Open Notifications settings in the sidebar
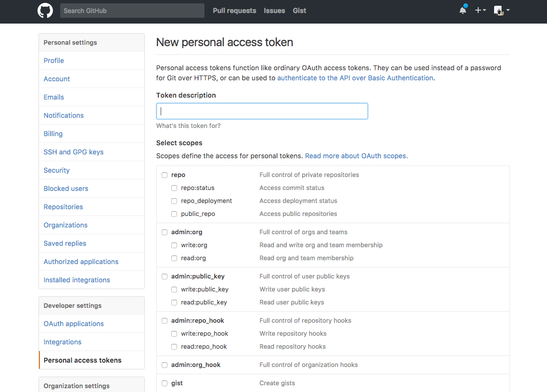The width and height of the screenshot is (547, 392). [92, 115]
